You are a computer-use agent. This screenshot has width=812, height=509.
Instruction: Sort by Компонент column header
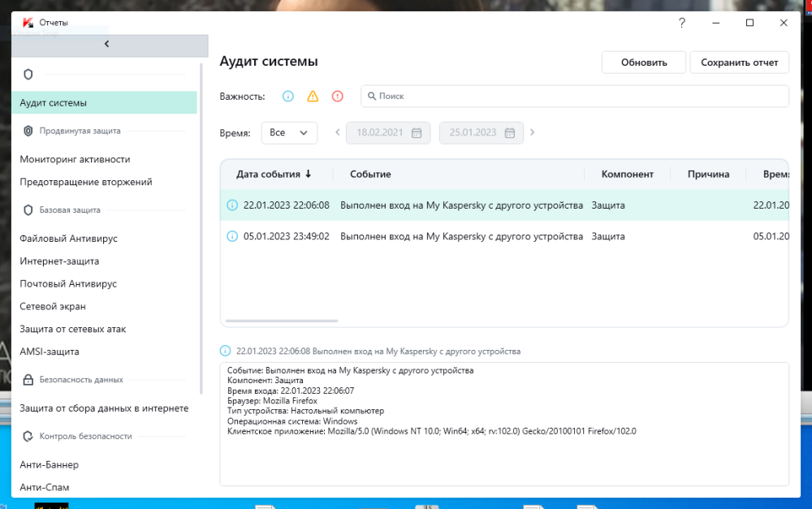[x=627, y=175]
